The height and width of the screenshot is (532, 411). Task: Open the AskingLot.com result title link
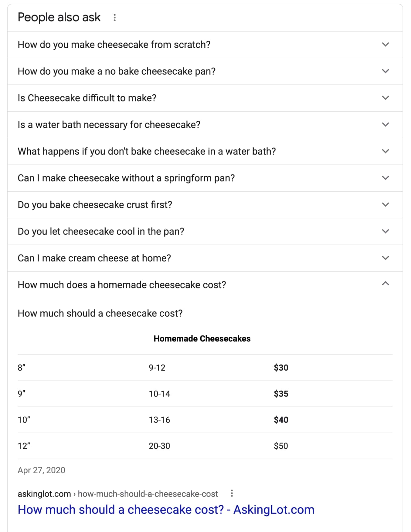166,510
